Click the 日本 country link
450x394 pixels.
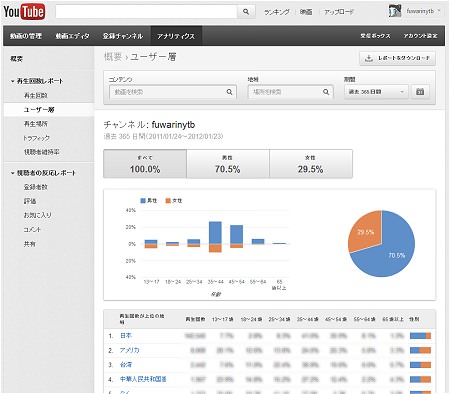tap(126, 336)
